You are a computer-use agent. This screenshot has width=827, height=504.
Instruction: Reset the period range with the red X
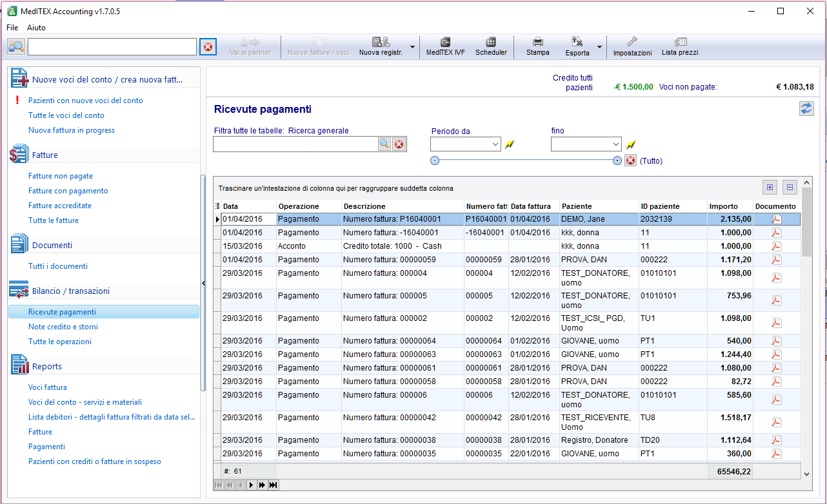[630, 160]
